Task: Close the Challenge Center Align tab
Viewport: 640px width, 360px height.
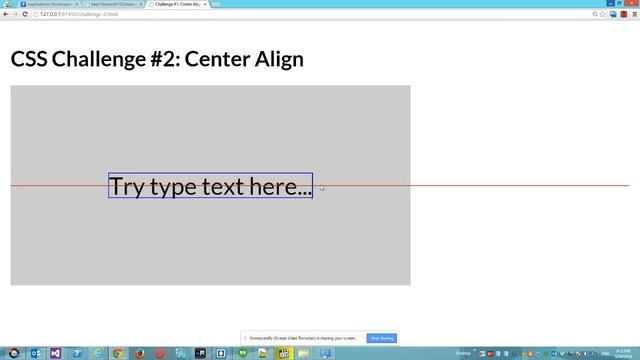Action: click(205, 4)
